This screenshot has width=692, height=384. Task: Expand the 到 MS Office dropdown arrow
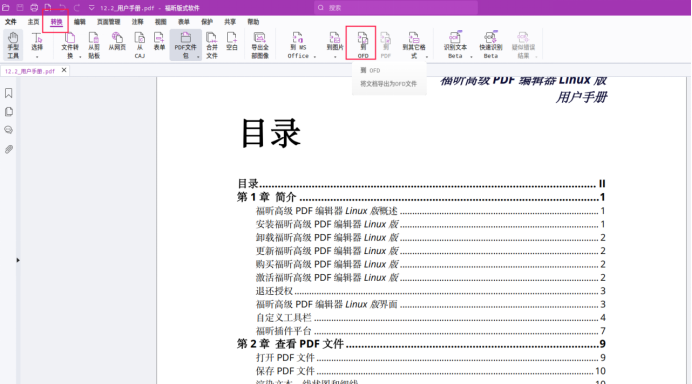[x=315, y=57]
